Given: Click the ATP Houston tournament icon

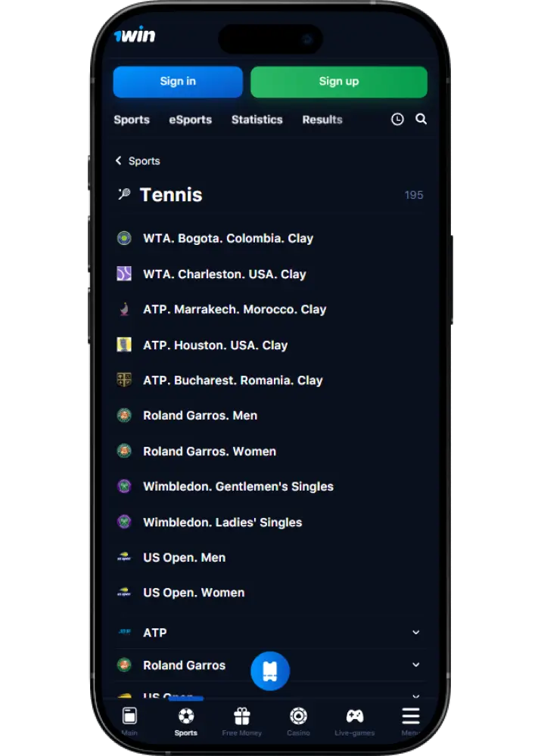Looking at the screenshot, I should tap(124, 345).
